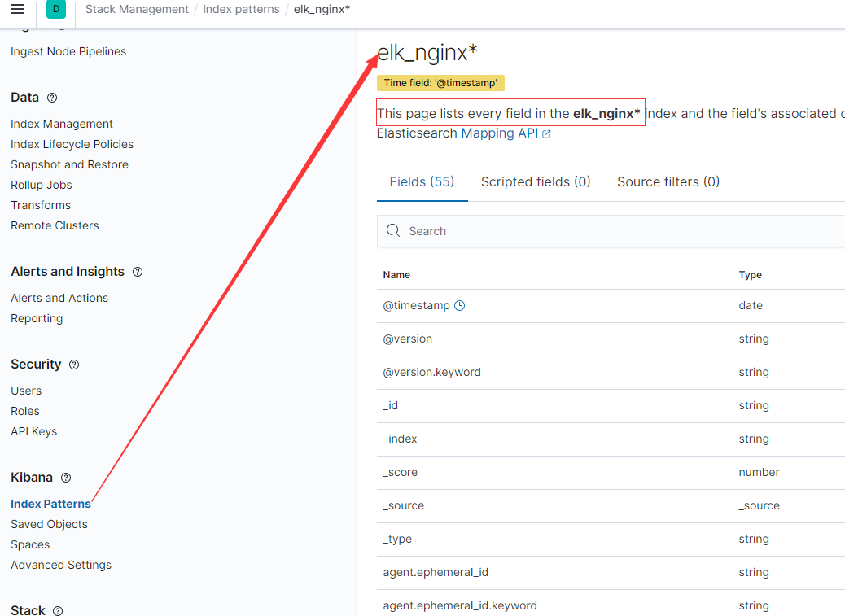The image size is (845, 616).
Task: Select the Fields (55) tab
Action: click(x=422, y=181)
